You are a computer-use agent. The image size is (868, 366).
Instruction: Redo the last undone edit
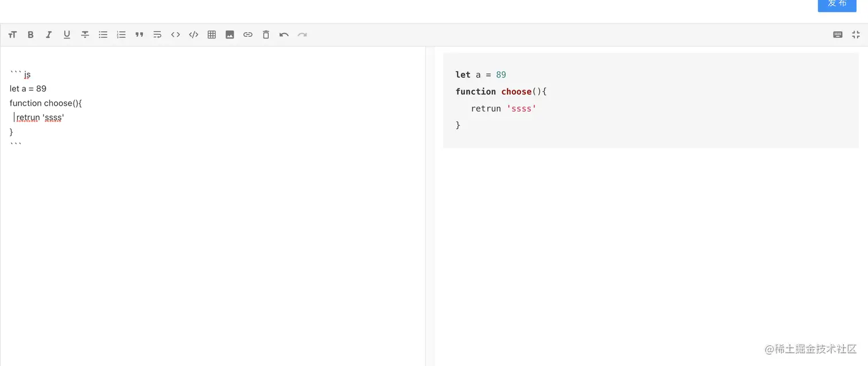pos(302,34)
